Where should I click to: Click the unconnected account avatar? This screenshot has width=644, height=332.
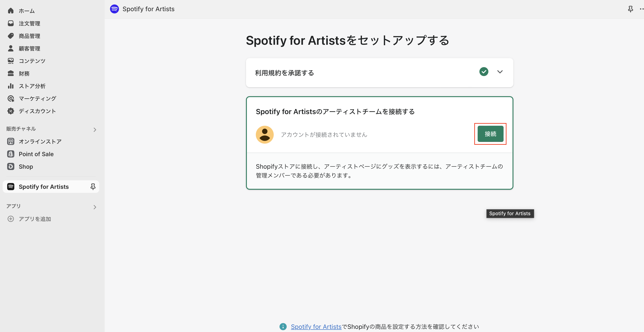click(x=265, y=135)
